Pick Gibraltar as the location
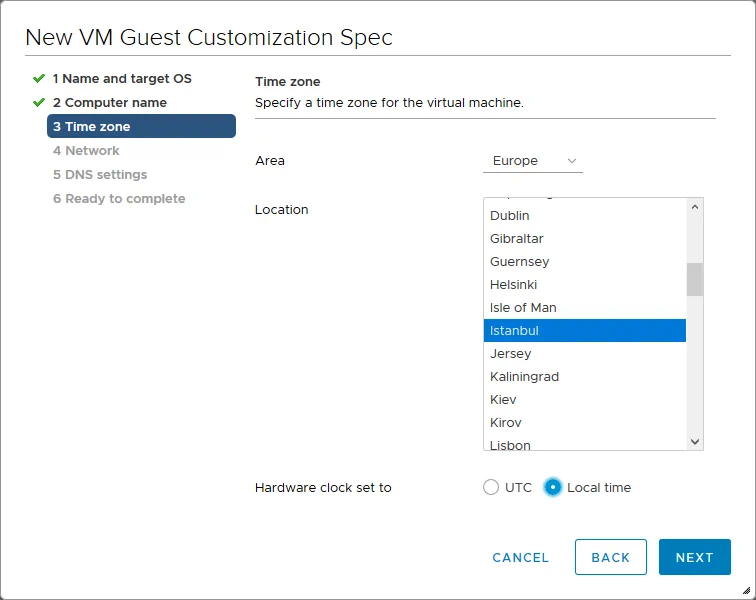This screenshot has width=756, height=600. [x=517, y=238]
